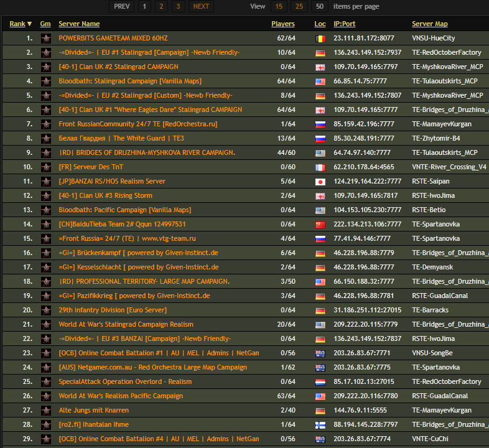
Task: Open SpecialAttack Operation Overlord - Realism
Action: click(x=125, y=382)
